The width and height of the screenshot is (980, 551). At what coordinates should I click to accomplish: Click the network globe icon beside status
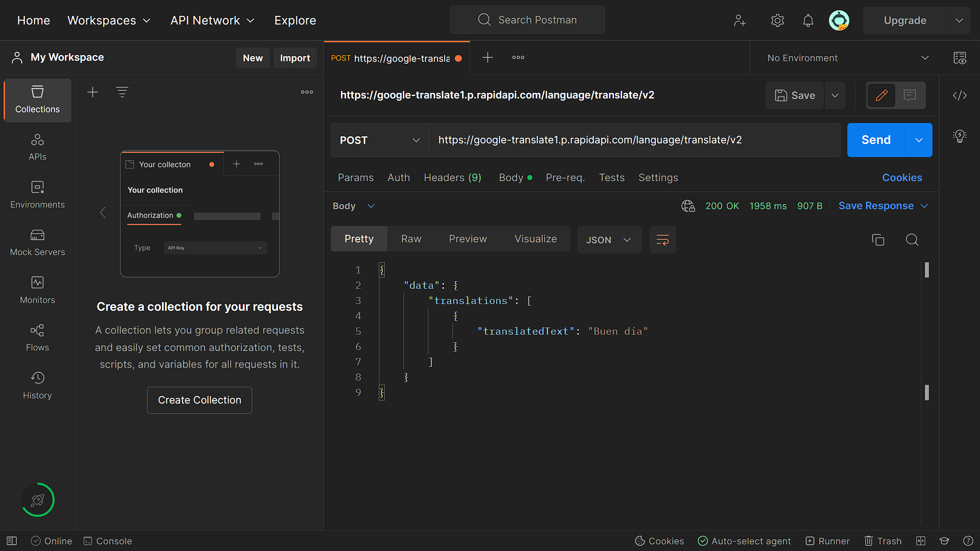[x=688, y=206]
